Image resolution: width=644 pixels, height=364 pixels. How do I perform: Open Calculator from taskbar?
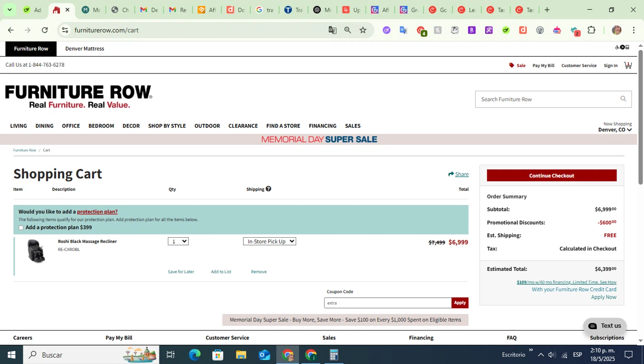334,355
